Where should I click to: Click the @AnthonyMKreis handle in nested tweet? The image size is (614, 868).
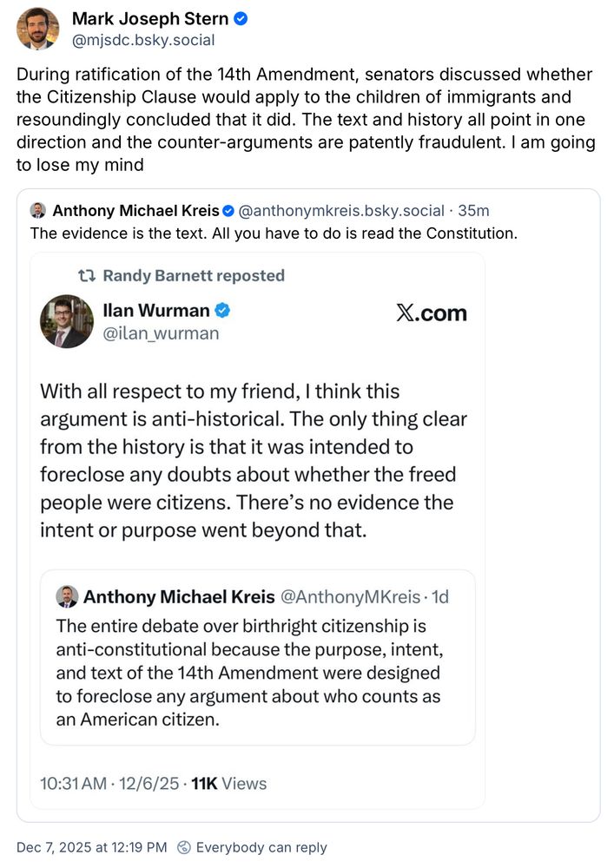(351, 597)
